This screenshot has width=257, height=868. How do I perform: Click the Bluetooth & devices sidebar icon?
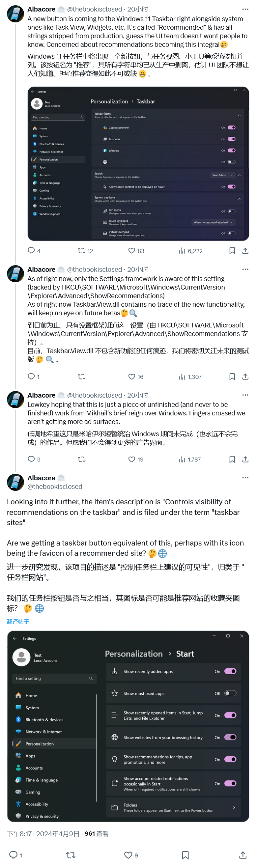[35, 144]
